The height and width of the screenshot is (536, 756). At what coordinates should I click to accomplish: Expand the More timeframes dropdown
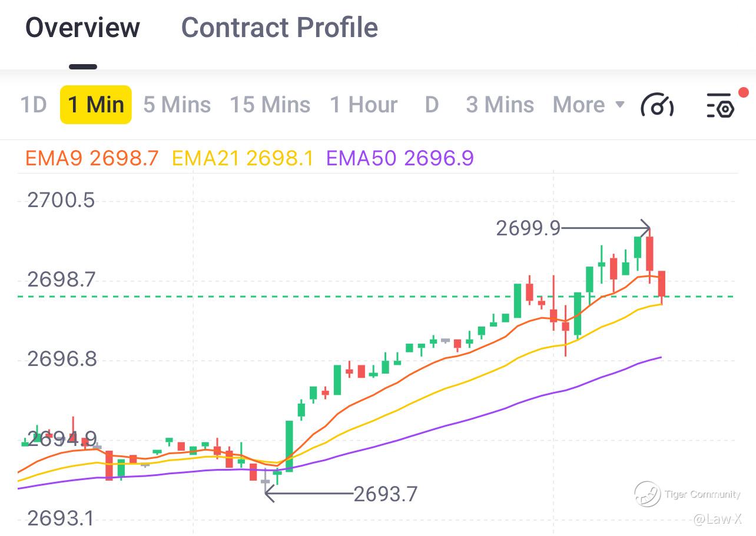click(588, 105)
